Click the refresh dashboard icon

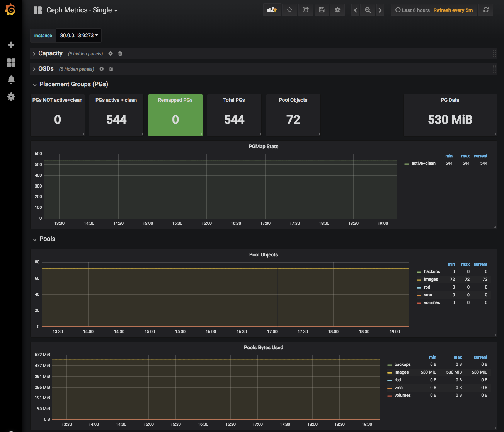point(486,10)
